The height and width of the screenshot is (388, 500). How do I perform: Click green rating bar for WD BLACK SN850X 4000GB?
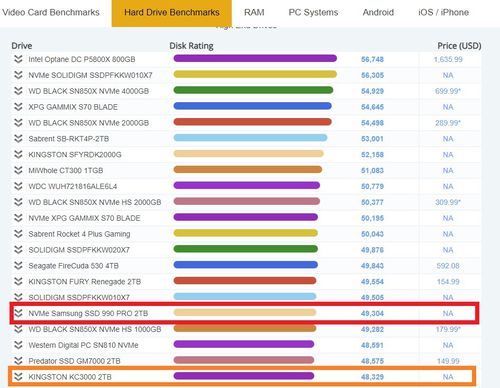point(253,90)
